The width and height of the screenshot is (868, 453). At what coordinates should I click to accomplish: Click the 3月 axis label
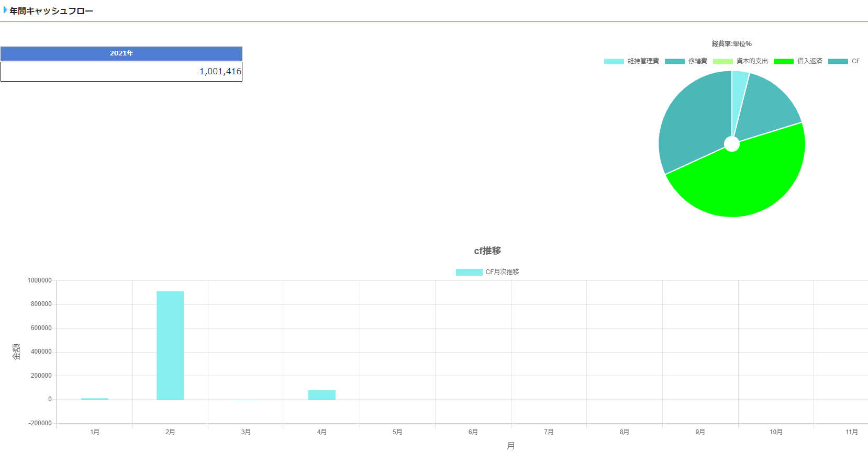coord(246,432)
